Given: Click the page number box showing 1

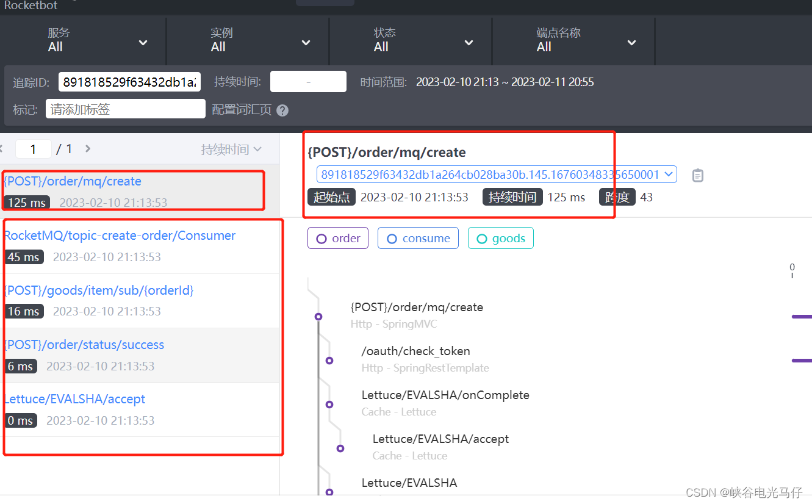Looking at the screenshot, I should (33, 149).
